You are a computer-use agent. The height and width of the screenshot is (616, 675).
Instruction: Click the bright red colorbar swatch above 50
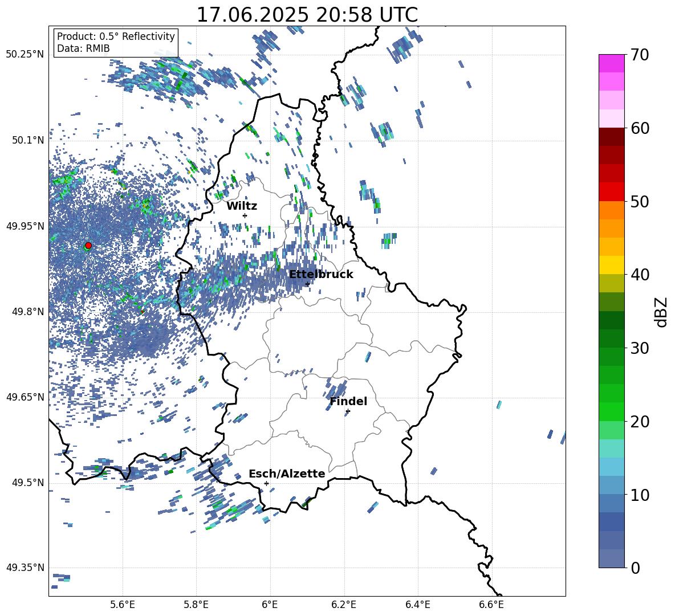tap(612, 192)
